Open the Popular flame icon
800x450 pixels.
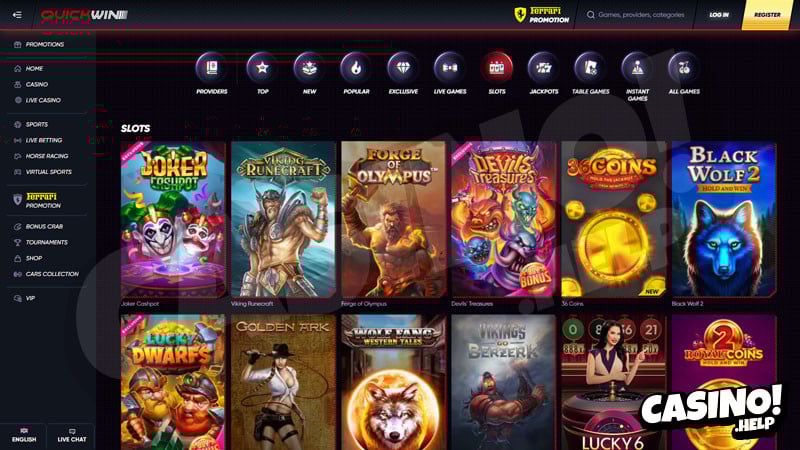pyautogui.click(x=356, y=68)
